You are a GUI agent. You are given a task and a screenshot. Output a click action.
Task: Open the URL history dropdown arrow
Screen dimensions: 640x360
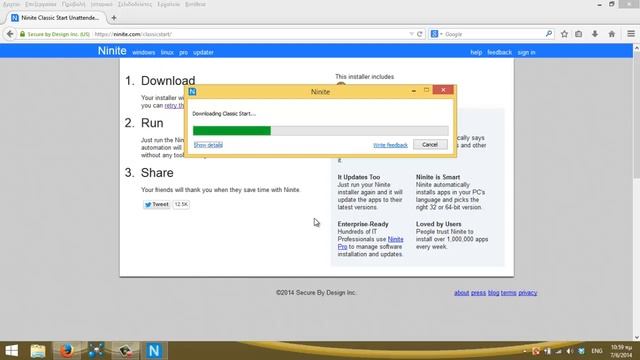tap(411, 34)
